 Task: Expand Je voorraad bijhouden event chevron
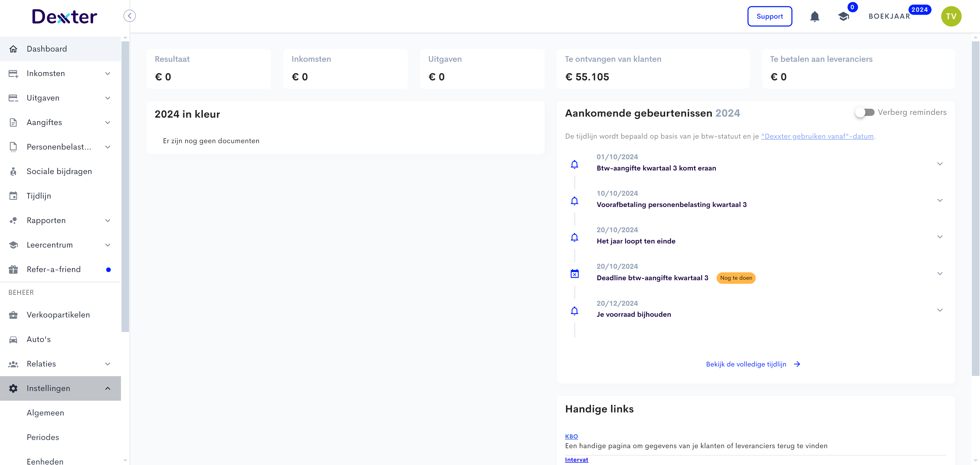(x=940, y=310)
